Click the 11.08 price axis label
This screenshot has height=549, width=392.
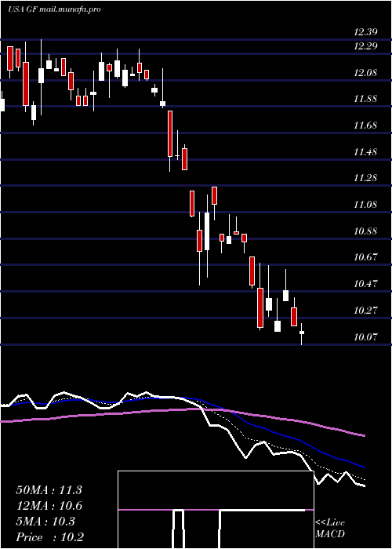tap(365, 205)
